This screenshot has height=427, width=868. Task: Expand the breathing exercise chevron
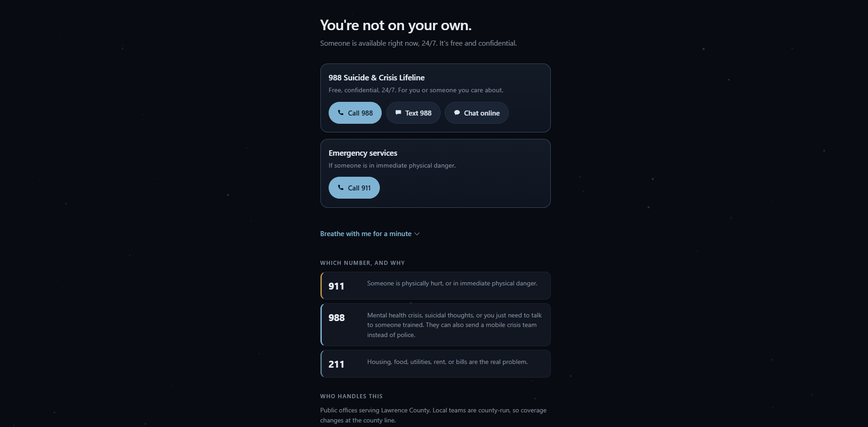coord(417,234)
